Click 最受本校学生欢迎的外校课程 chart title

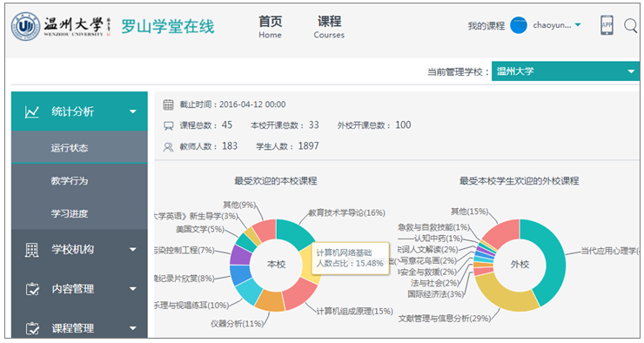pyautogui.click(x=520, y=181)
